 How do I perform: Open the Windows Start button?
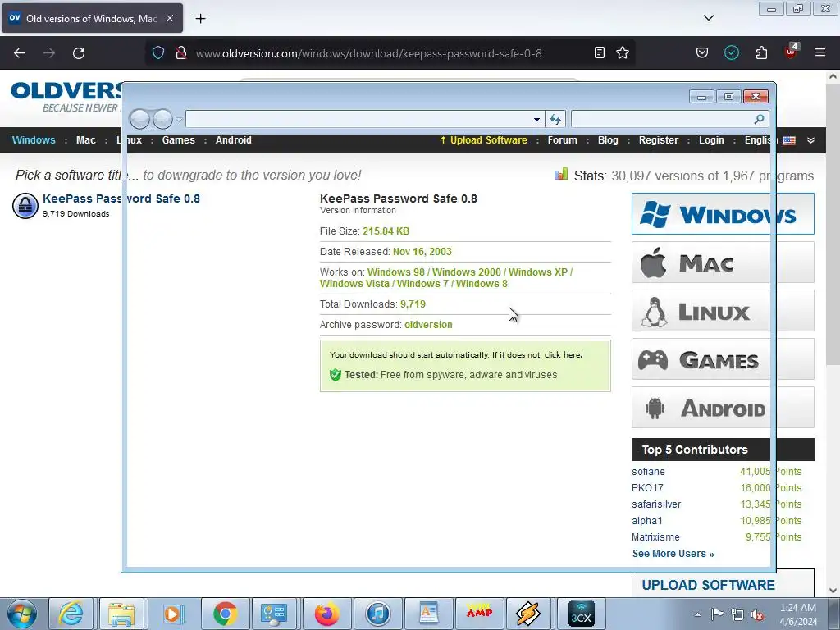click(x=22, y=614)
